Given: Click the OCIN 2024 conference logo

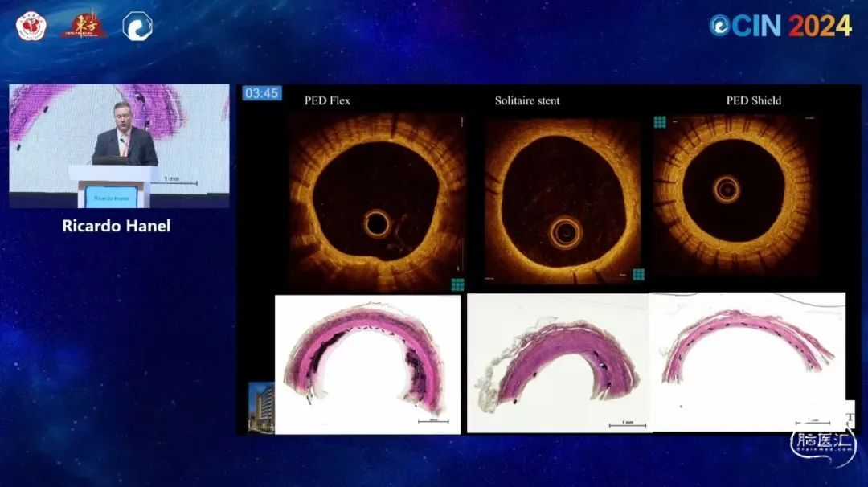Looking at the screenshot, I should [x=780, y=26].
